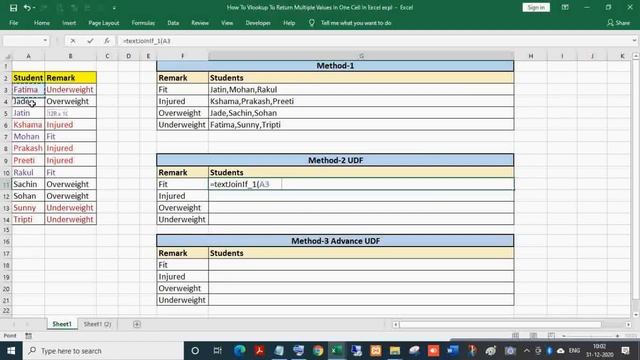Click the taskbar search box
Image resolution: width=640 pixels, height=360 pixels.
pos(103,351)
